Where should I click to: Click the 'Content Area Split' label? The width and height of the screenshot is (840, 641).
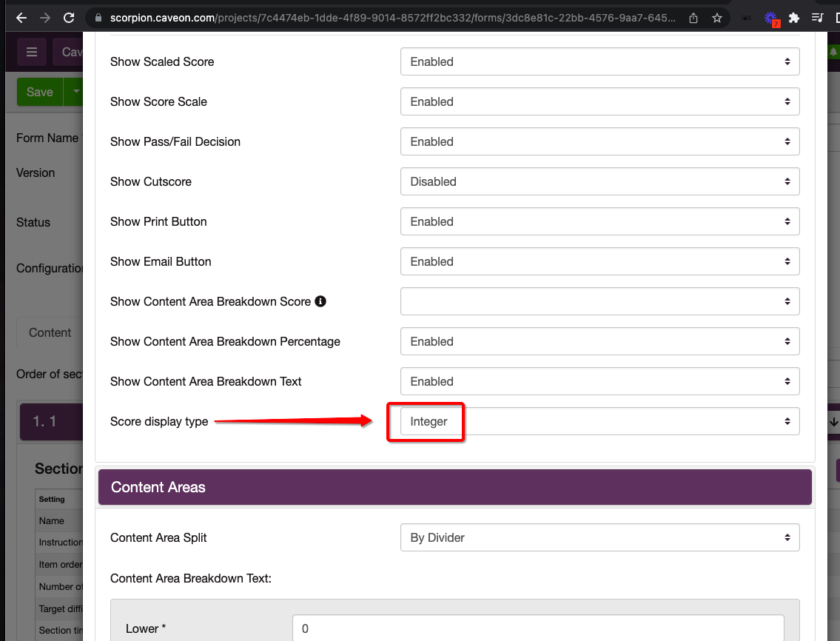pos(158,537)
